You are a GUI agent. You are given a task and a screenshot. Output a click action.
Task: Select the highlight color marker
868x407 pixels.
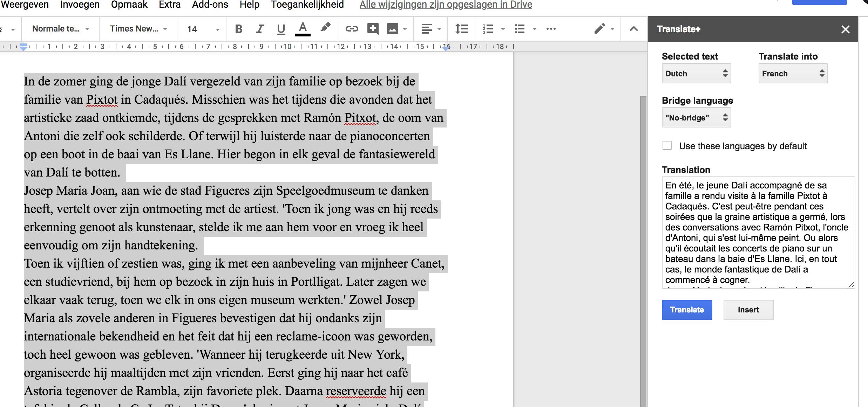click(x=325, y=28)
